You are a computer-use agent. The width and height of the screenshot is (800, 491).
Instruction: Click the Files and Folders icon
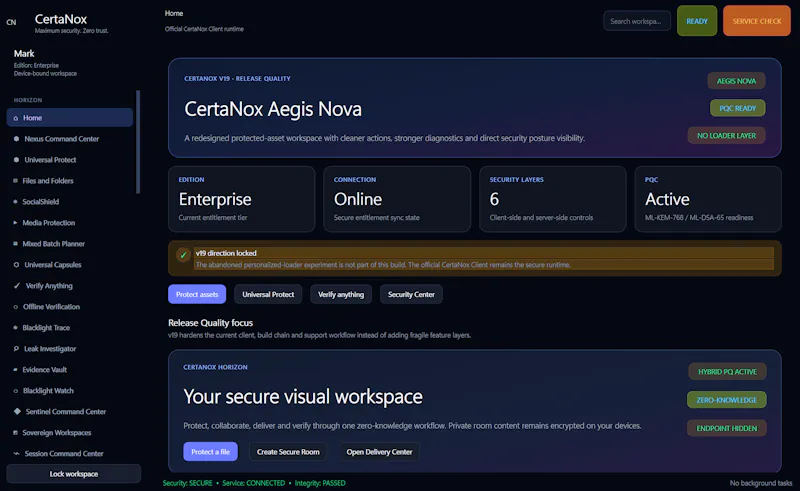pos(15,181)
